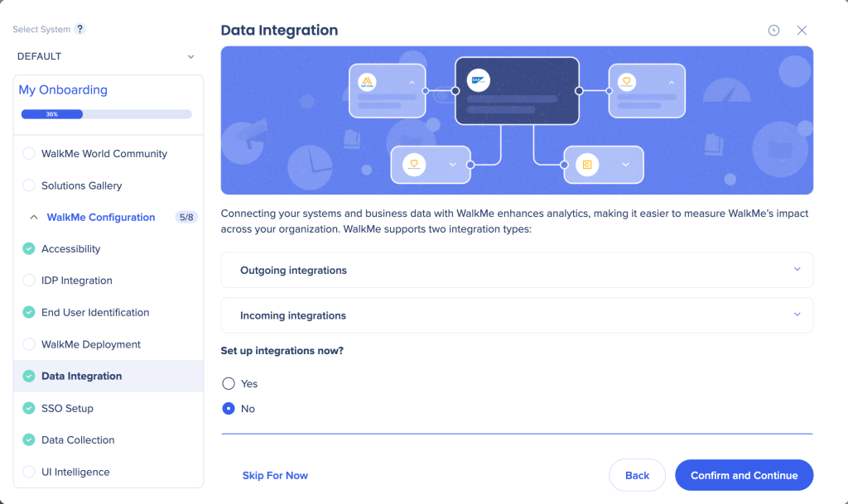Click the End User Identification checkmark icon
Viewport: 848px width, 504px height.
pyautogui.click(x=29, y=313)
